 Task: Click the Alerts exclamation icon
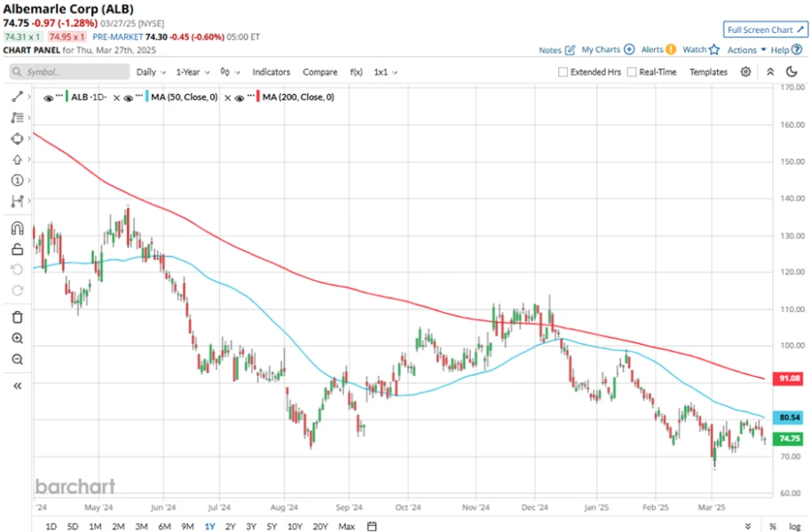(x=671, y=49)
